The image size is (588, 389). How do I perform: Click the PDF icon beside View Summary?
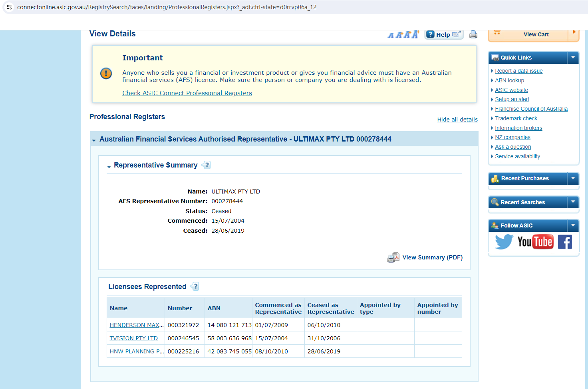click(x=393, y=257)
